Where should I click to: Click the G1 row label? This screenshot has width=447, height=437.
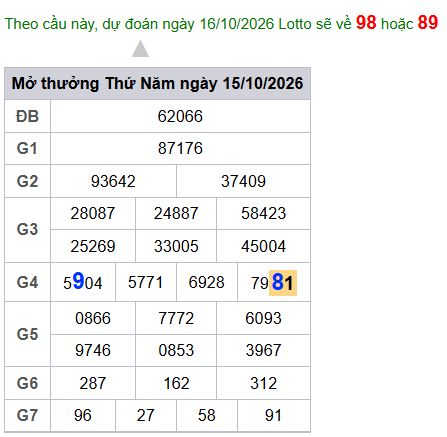pyautogui.click(x=27, y=148)
